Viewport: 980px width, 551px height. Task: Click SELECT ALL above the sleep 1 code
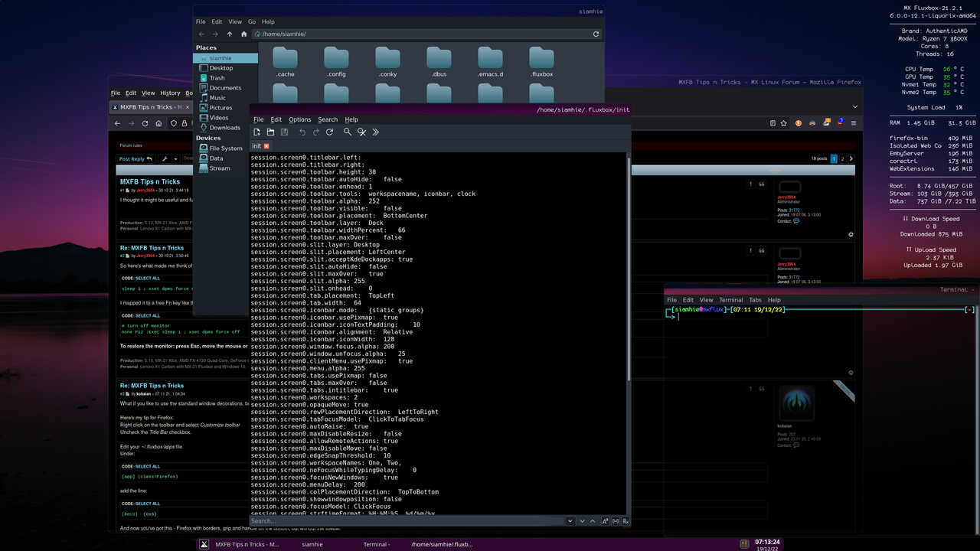[x=148, y=279]
